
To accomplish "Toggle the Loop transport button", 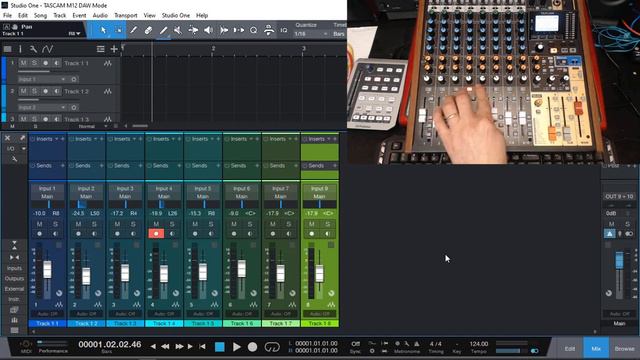I will 272,347.
